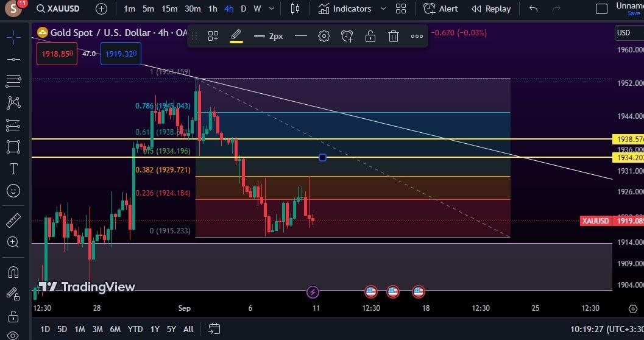Open the forecasting and measurement tools

point(13,125)
